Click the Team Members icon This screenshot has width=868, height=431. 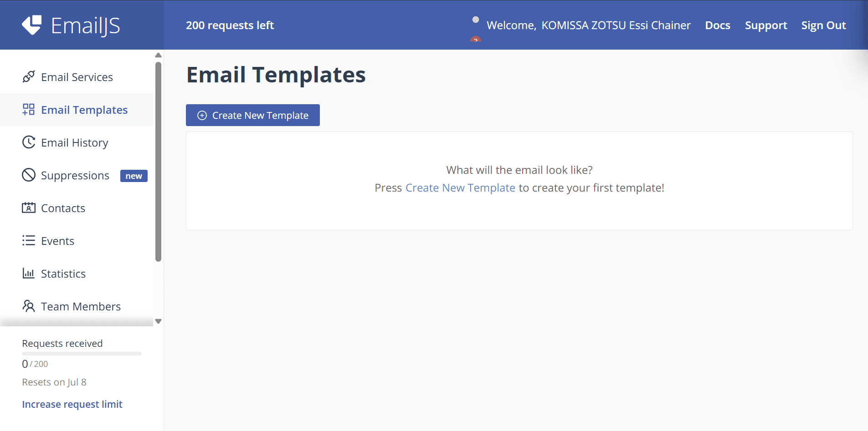coord(28,306)
